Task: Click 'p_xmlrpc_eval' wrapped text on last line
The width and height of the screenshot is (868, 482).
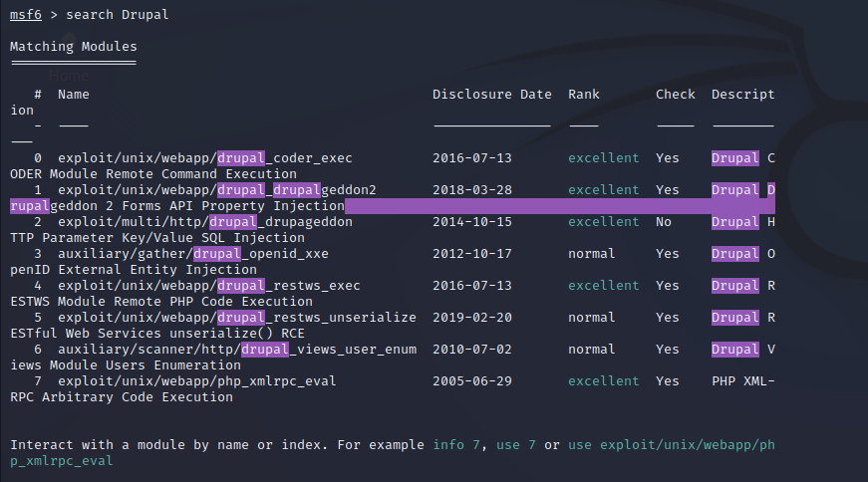Action: 62,461
